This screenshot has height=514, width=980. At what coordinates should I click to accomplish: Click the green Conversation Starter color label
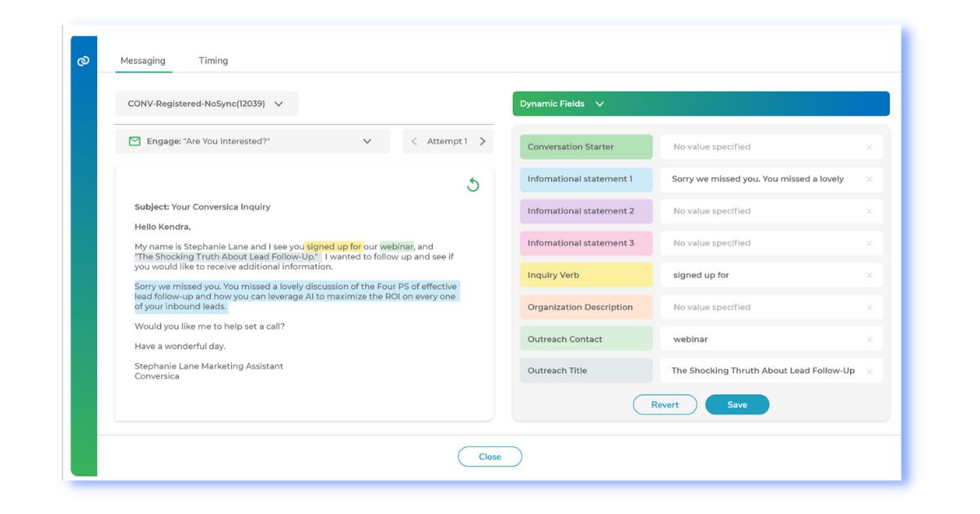586,147
